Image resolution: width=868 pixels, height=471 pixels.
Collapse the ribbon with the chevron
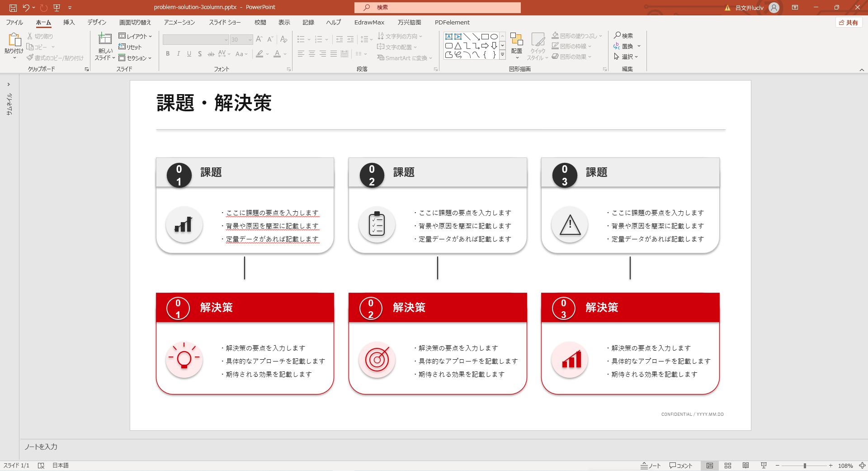click(862, 70)
